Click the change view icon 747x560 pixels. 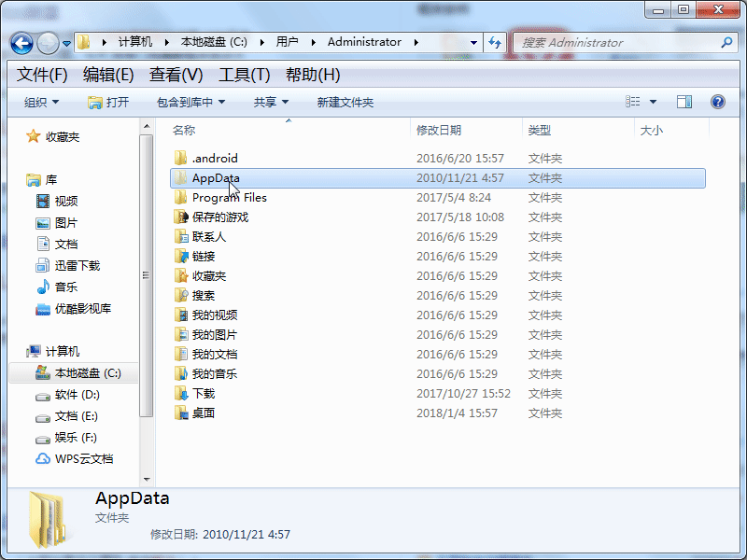(x=633, y=102)
